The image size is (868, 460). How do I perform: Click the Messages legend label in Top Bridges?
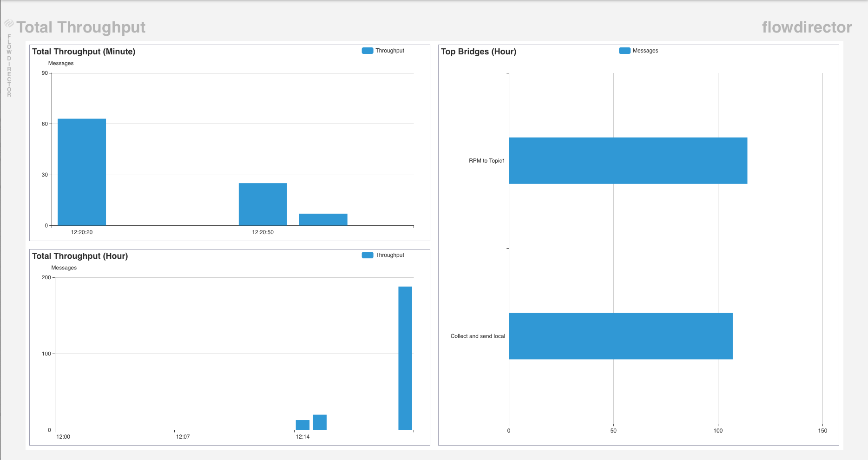[x=645, y=51]
